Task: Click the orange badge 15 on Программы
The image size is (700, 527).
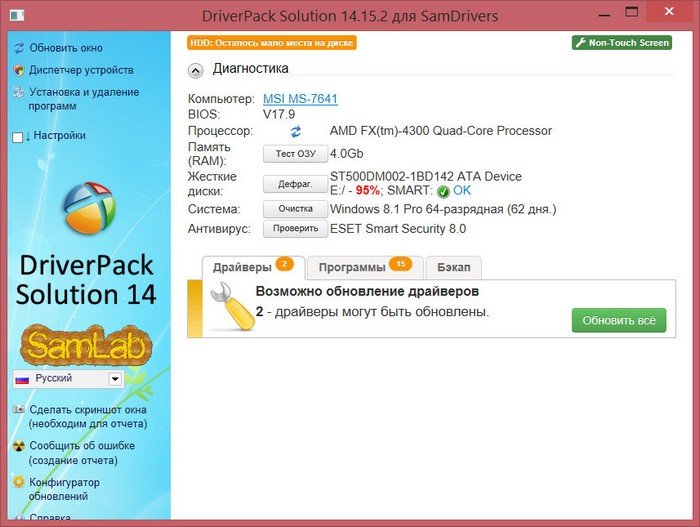Action: click(x=400, y=264)
